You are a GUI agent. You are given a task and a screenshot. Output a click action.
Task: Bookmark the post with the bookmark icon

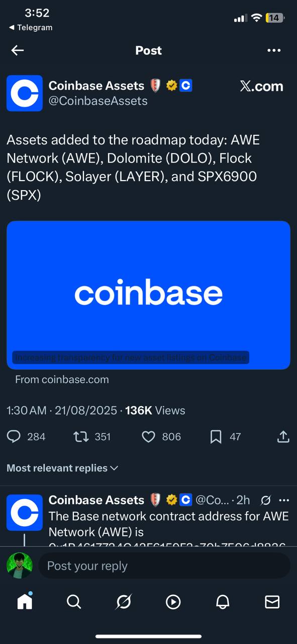pos(216,437)
